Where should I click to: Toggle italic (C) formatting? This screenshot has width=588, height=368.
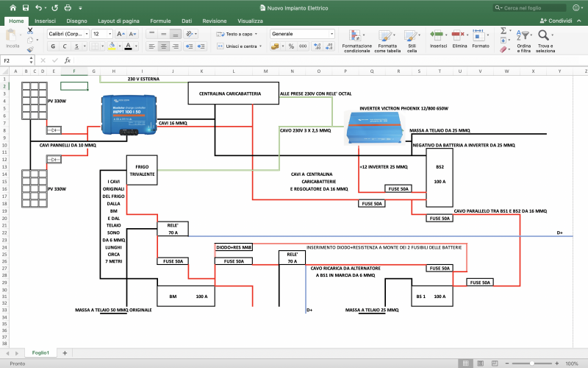pyautogui.click(x=64, y=46)
